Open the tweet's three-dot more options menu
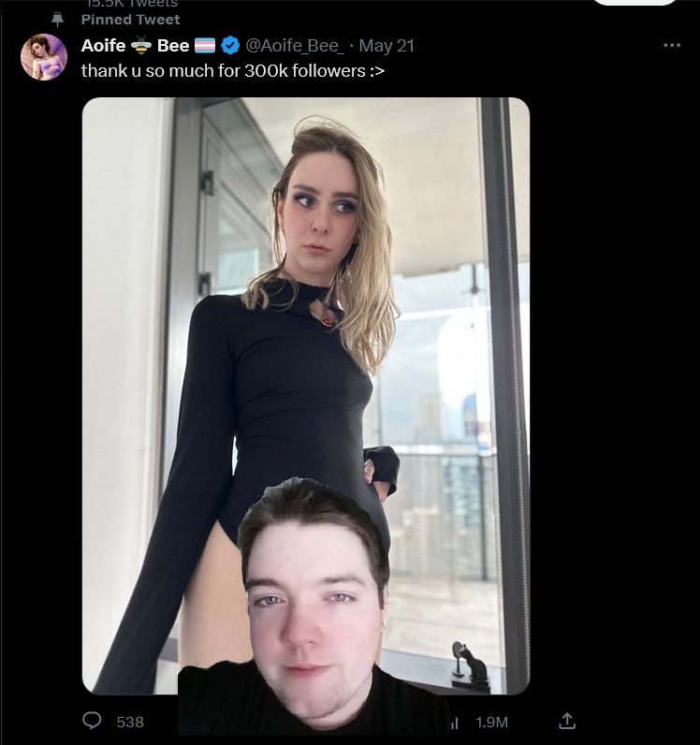 (672, 45)
